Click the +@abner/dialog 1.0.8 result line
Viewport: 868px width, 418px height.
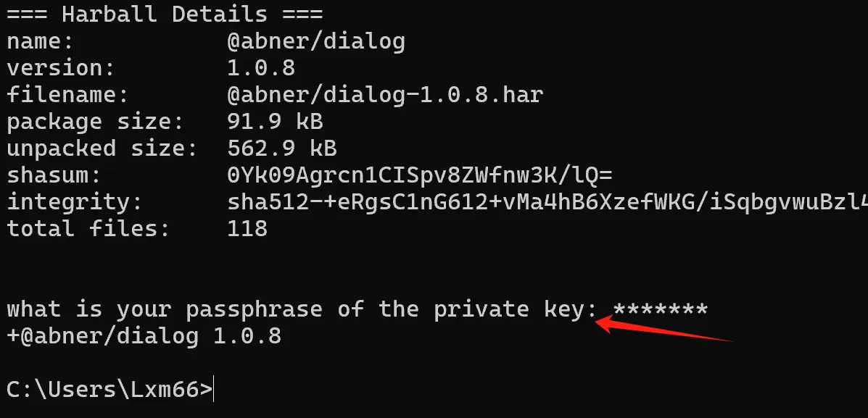[x=144, y=336]
